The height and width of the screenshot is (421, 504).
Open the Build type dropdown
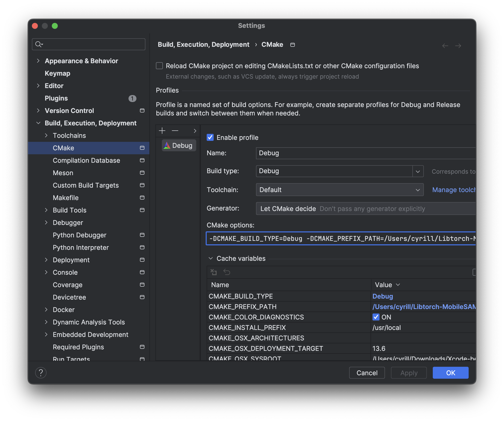click(x=418, y=171)
